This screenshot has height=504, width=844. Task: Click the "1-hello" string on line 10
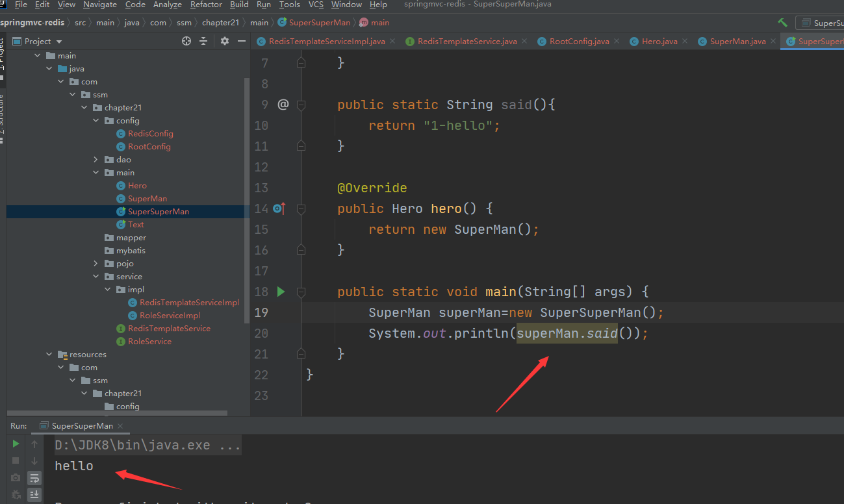[x=457, y=125]
